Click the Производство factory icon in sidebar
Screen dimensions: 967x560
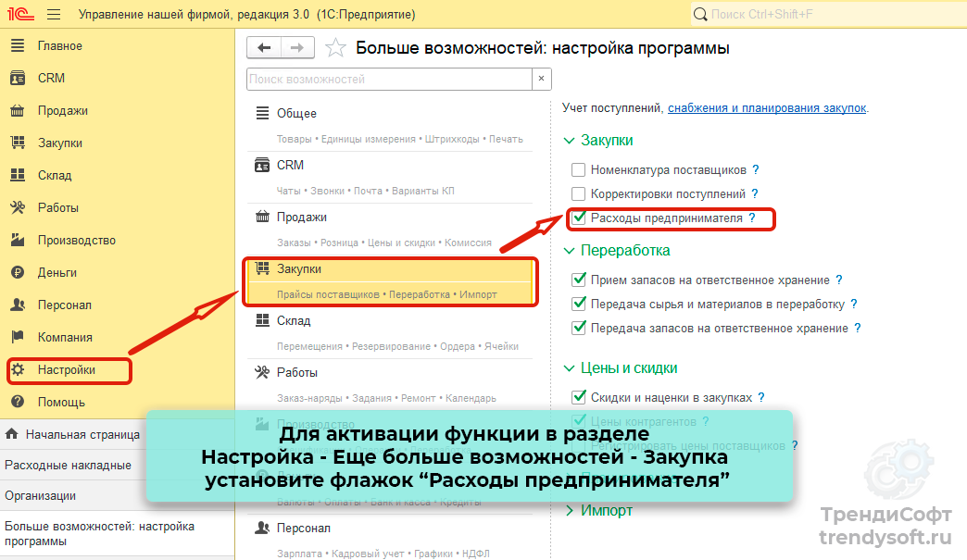point(18,240)
